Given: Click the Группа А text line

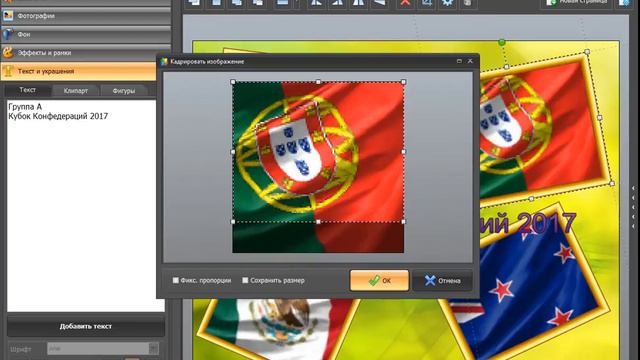Looking at the screenshot, I should click(25, 107).
